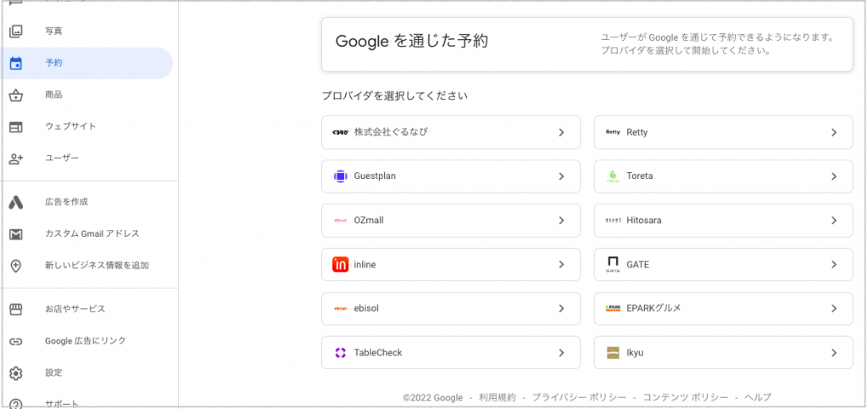Image resolution: width=868 pixels, height=409 pixels.
Task: Click the プロバイダを選択してください label
Action: click(x=395, y=96)
